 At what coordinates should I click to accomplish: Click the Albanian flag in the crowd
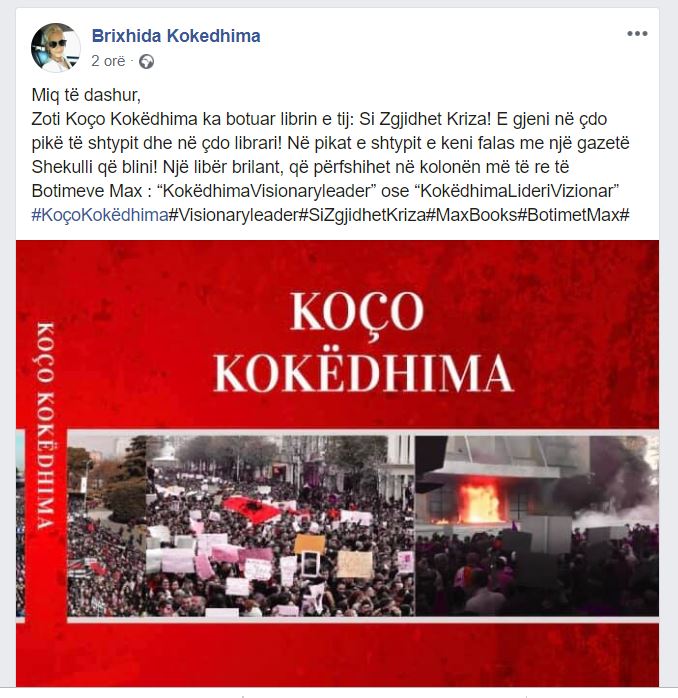[252, 509]
